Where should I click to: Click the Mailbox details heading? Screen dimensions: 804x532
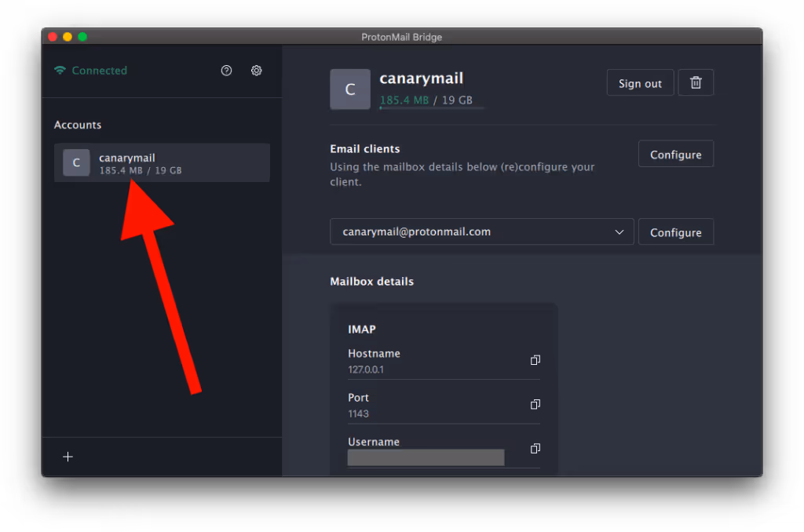pos(371,282)
